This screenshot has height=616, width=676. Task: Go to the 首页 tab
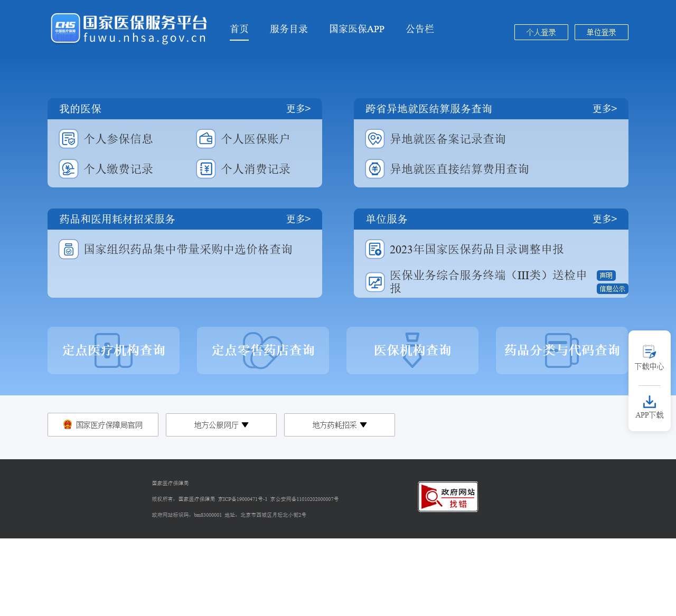239,29
